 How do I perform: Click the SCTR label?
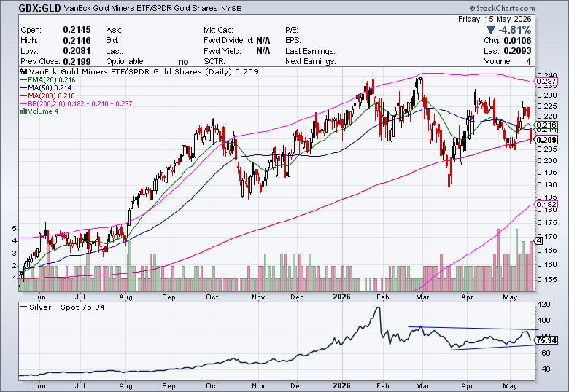[x=214, y=61]
